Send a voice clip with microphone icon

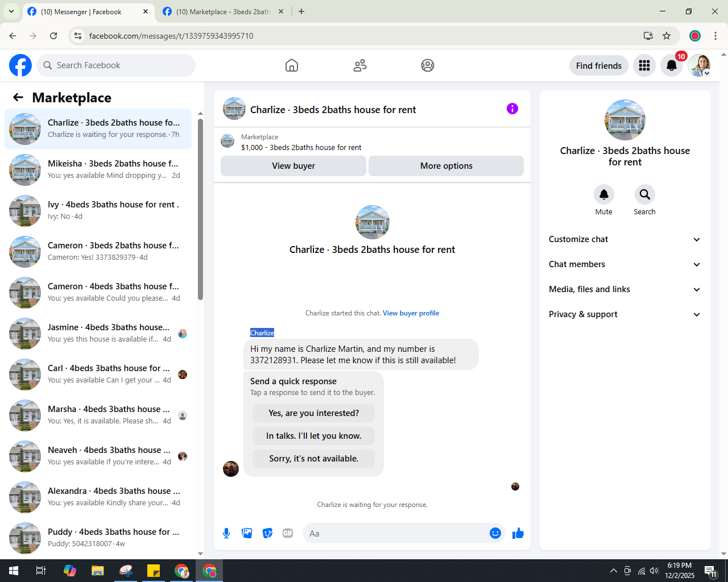click(x=226, y=533)
